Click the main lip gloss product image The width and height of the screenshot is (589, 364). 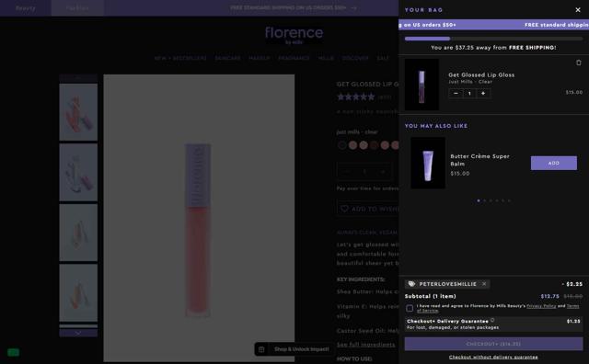[x=199, y=218]
